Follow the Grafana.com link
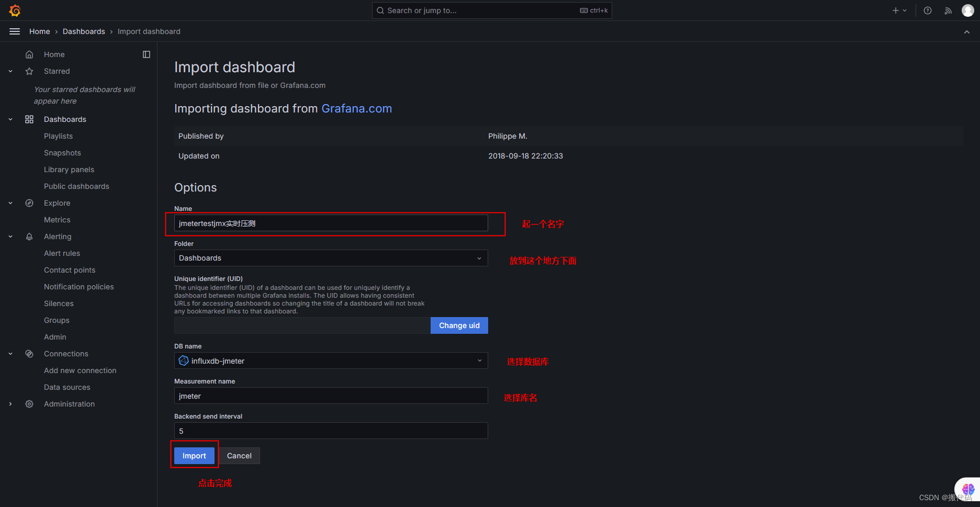The height and width of the screenshot is (507, 980). coord(356,108)
